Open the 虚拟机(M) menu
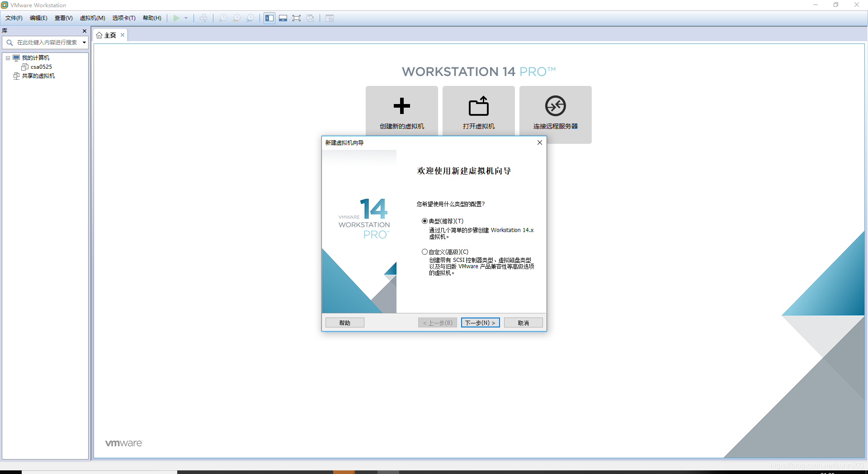868x474 pixels. 92,18
